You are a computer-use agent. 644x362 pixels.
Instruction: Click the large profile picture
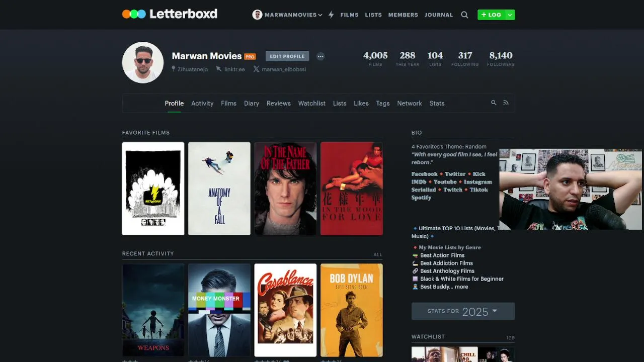point(143,62)
